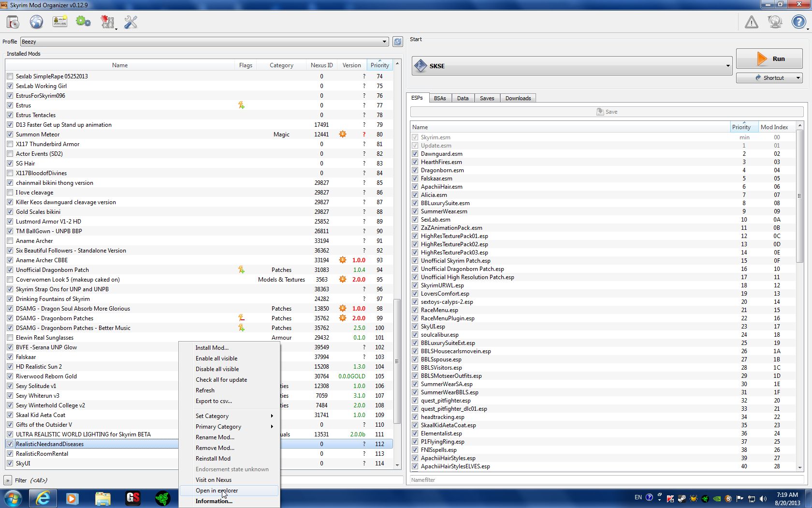The image size is (812, 508).
Task: Switch to the Downloads tab
Action: pyautogui.click(x=518, y=98)
